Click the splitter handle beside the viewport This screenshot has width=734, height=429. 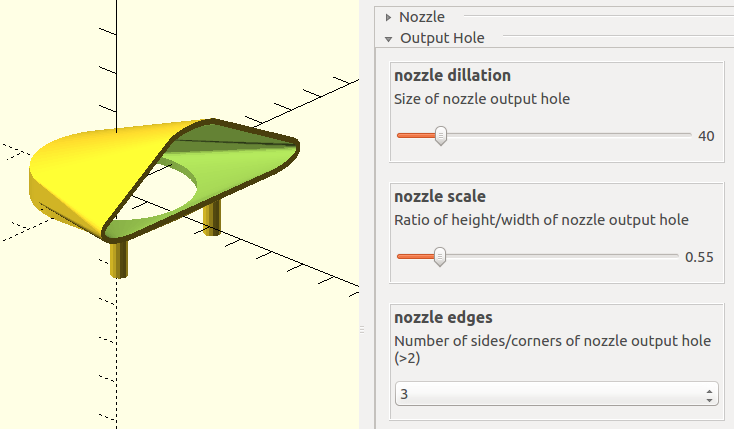(x=362, y=330)
